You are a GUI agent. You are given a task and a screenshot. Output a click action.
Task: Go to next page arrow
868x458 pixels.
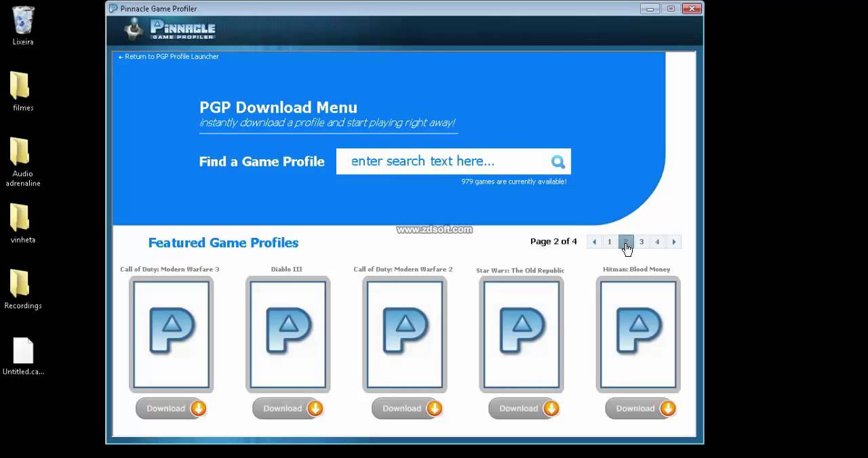(x=673, y=242)
